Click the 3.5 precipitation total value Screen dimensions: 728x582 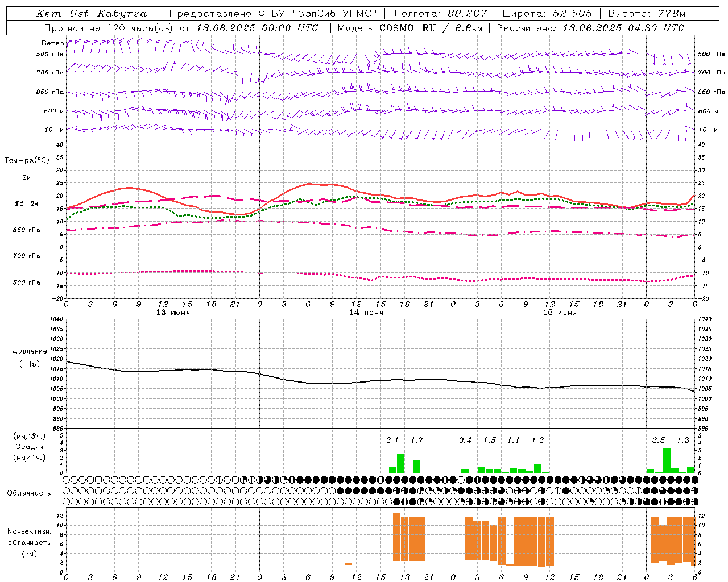pos(659,440)
